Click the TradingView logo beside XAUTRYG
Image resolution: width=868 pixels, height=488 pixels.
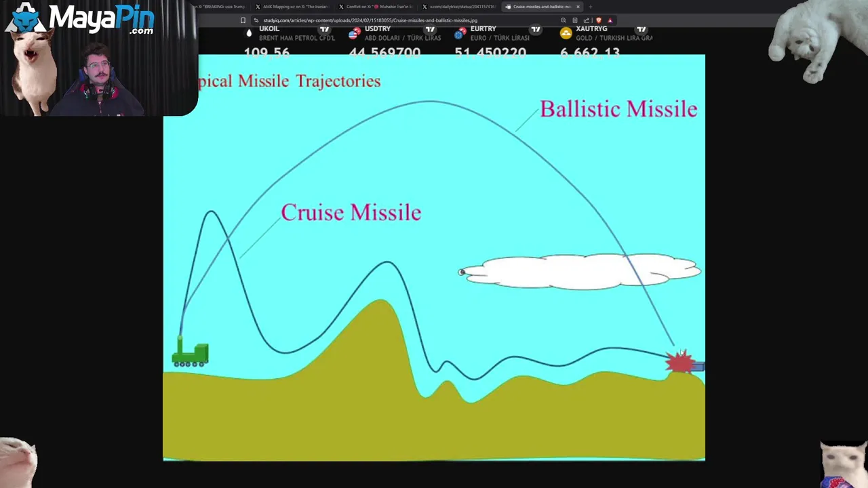pyautogui.click(x=642, y=29)
